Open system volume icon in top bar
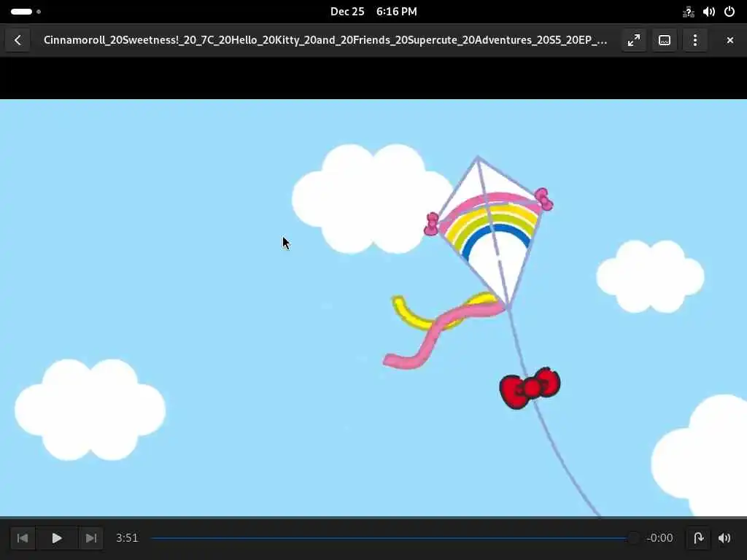 tap(709, 12)
